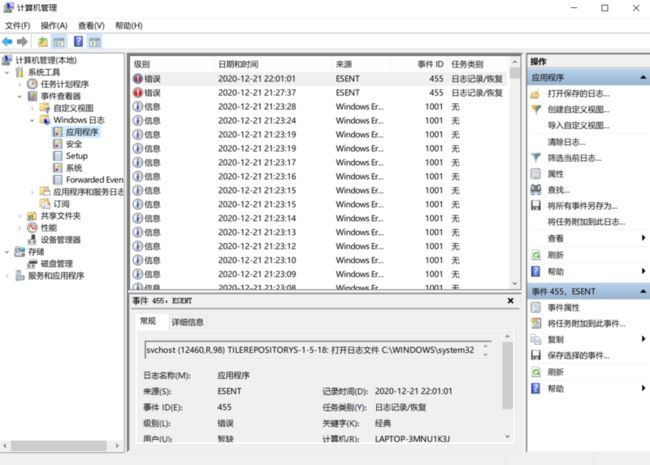Click 查找 action with binoculars icon
This screenshot has width=650, height=465.
point(558,190)
